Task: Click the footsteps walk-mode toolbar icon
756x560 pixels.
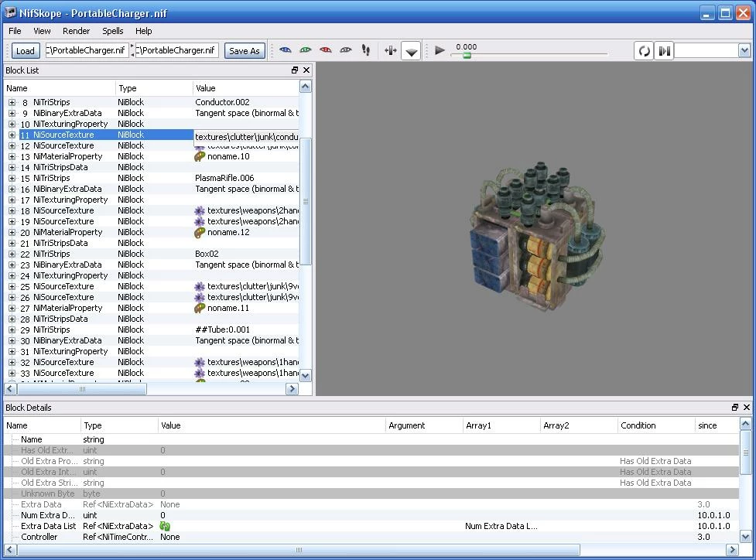Action: pos(366,50)
